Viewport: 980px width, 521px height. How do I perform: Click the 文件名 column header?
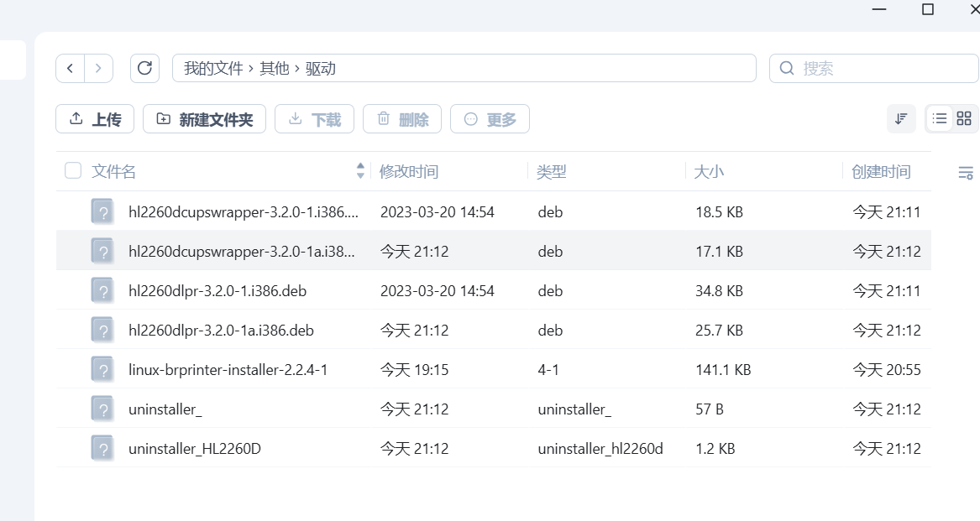click(113, 172)
